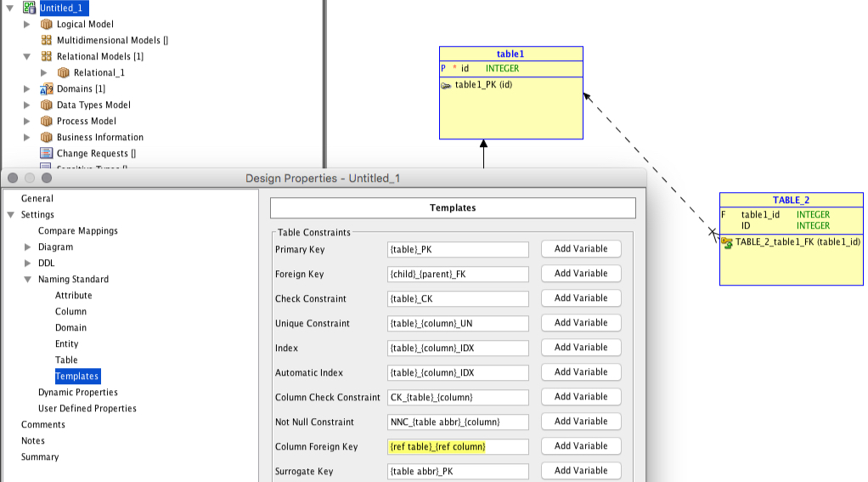The image size is (868, 482).
Task: Click the Relational_1 cube icon
Action: (64, 72)
